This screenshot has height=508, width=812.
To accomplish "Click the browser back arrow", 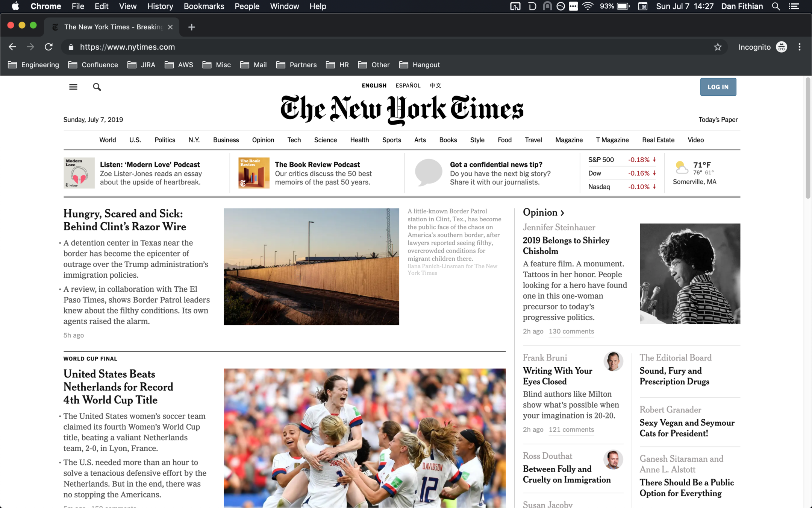I will (x=12, y=47).
